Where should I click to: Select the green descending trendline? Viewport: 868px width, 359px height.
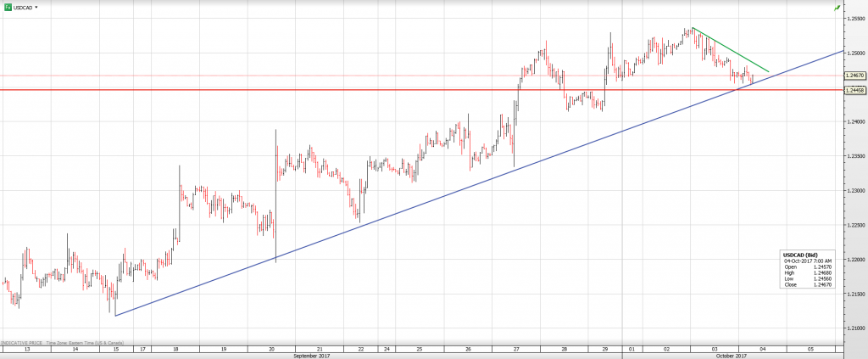tap(729, 49)
